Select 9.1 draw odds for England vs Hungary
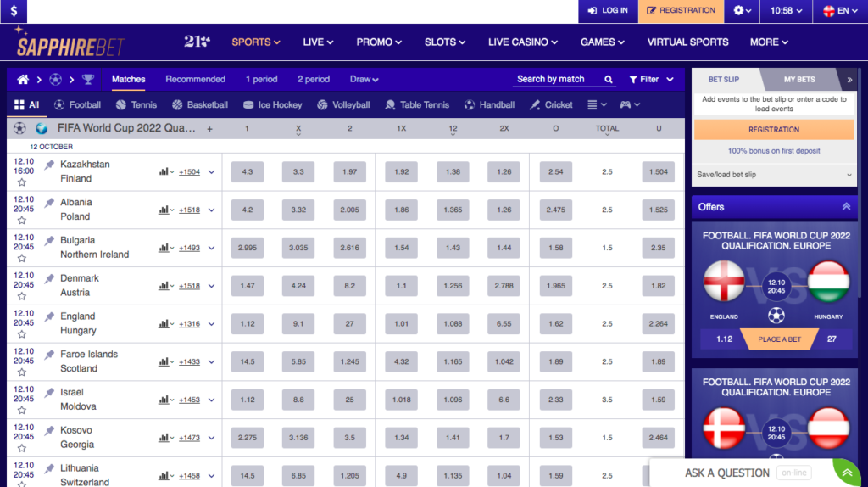This screenshot has height=487, width=868. coord(298,323)
